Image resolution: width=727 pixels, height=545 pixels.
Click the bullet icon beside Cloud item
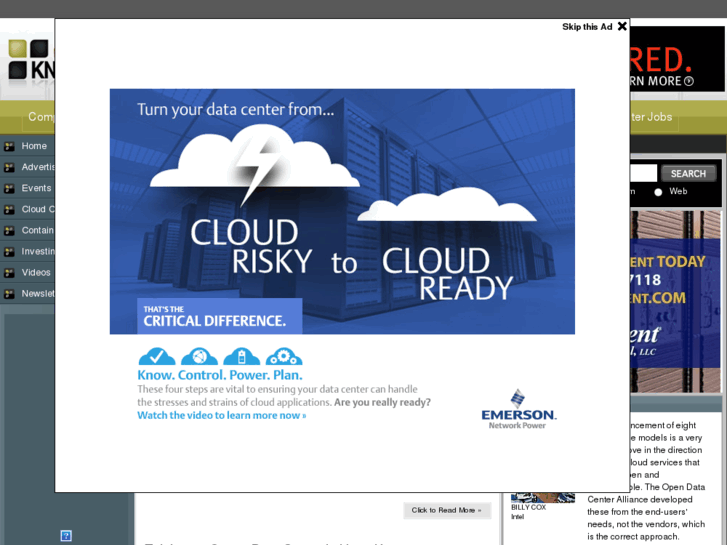[x=9, y=210]
